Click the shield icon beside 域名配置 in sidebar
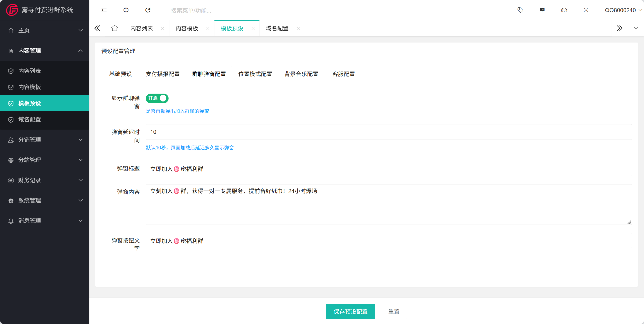The image size is (644, 324). click(x=11, y=119)
